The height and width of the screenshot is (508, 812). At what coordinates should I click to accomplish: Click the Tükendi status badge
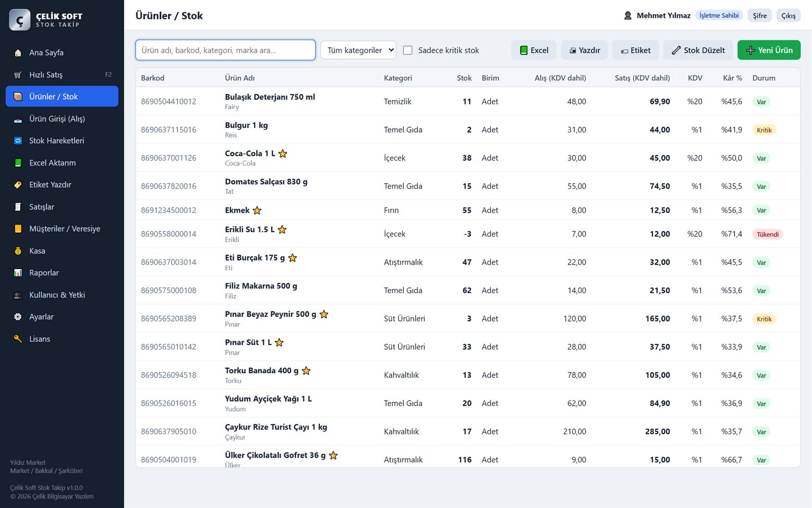[x=767, y=234]
